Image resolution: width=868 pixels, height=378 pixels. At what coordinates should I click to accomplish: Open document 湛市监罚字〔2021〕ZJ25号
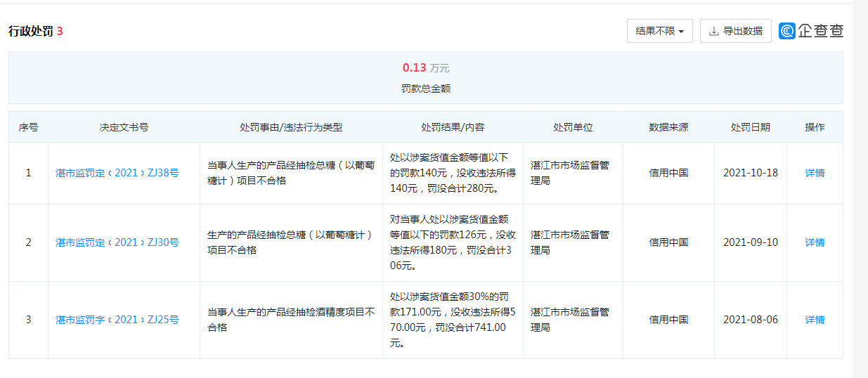click(x=117, y=320)
